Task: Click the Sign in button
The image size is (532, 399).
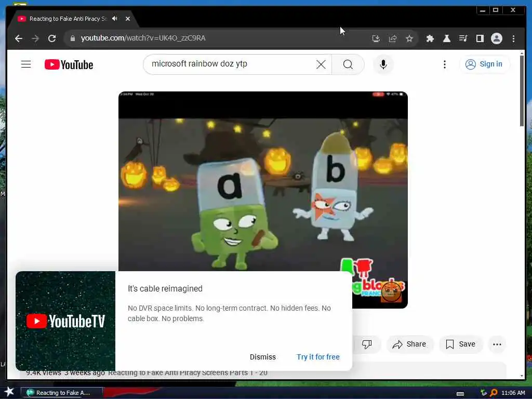Action: pos(484,64)
